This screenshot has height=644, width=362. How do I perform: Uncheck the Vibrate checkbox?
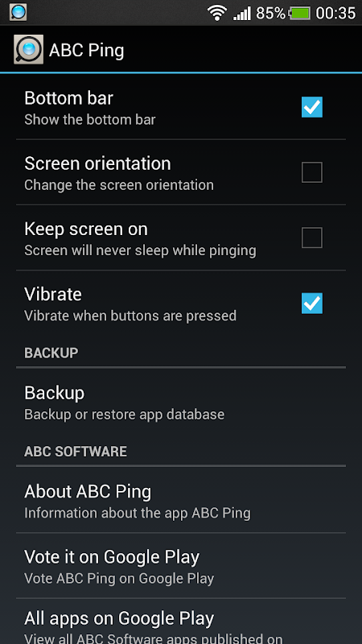(x=312, y=303)
